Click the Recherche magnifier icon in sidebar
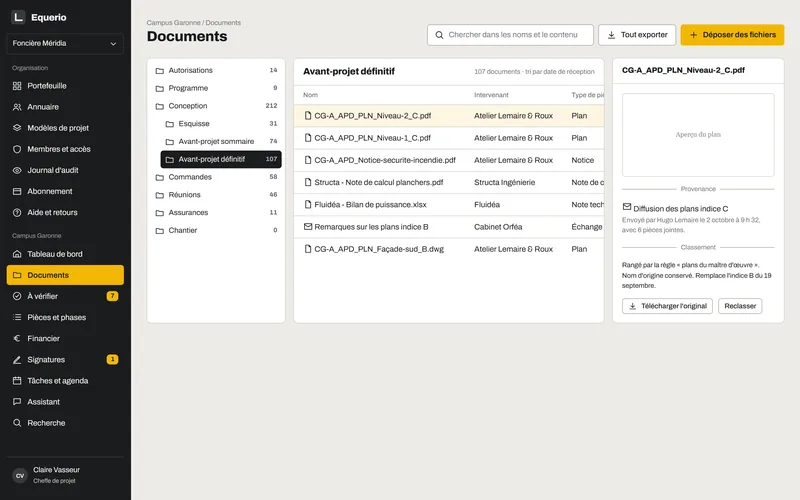The width and height of the screenshot is (800, 500). pos(17,423)
